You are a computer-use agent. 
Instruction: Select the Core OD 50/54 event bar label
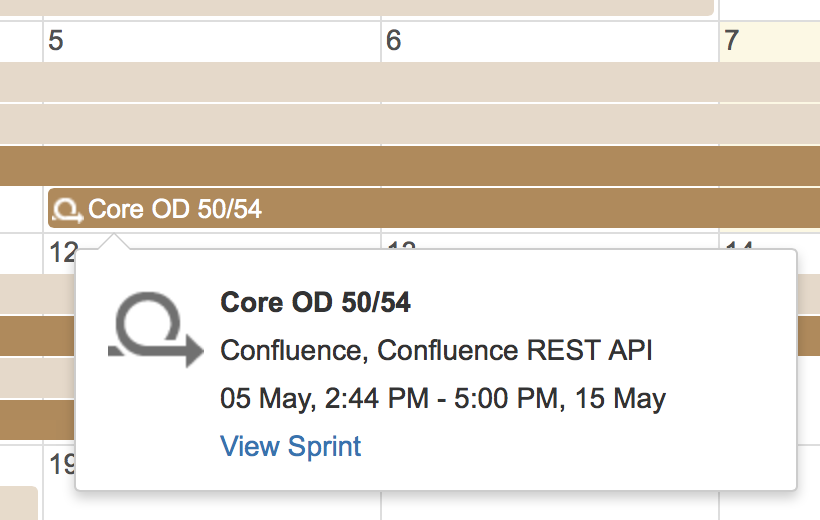[175, 210]
